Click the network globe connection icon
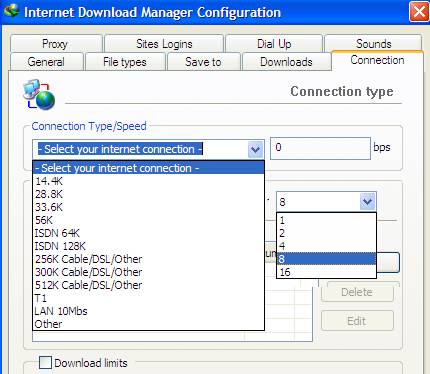Screen dimensions: 430x374 pos(39,94)
